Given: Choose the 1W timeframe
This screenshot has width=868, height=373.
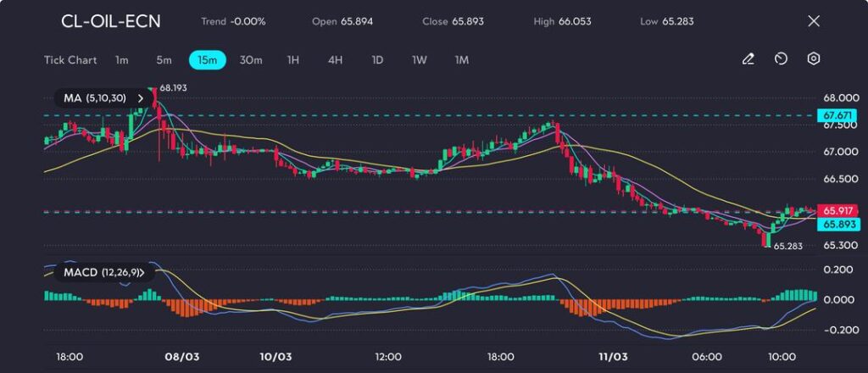Looking at the screenshot, I should coord(420,60).
